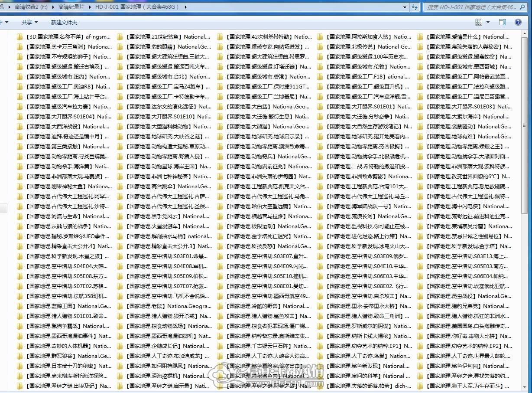Select folder 3D.国家地理.名称不详 af-ngsm
Image resolution: width=532 pixels, height=393 pixels.
point(63,37)
